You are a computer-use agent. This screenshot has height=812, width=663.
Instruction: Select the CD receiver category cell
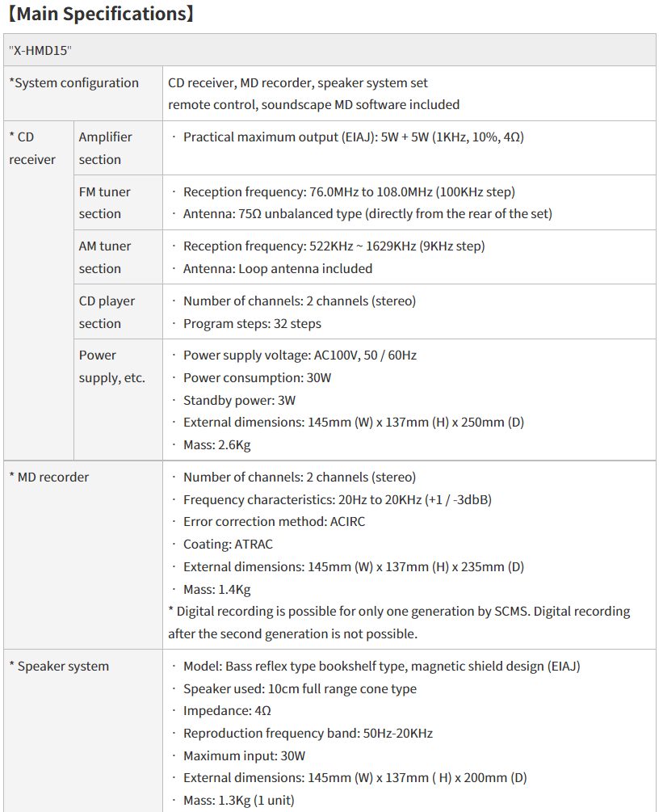(32, 148)
